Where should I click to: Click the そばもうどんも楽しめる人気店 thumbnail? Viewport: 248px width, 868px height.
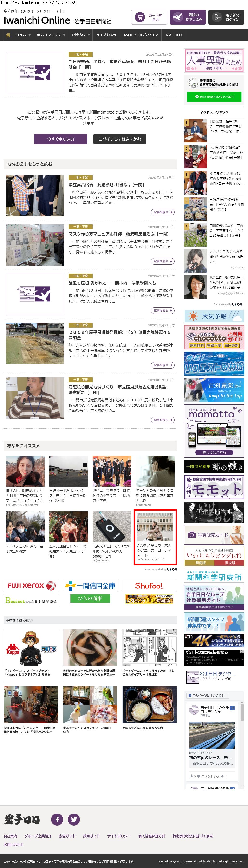pos(150,705)
